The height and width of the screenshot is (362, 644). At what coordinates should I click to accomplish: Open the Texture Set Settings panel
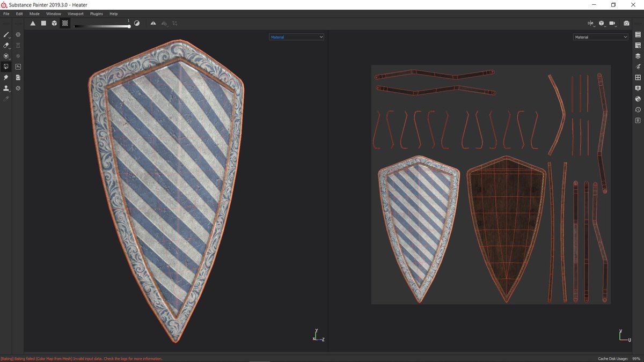point(638,45)
